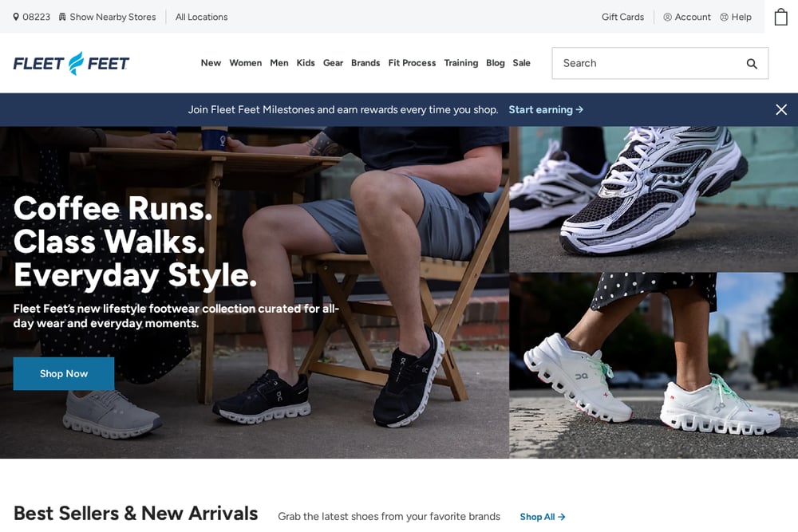Click All Locations link
Screen dimensions: 798x532
point(202,17)
